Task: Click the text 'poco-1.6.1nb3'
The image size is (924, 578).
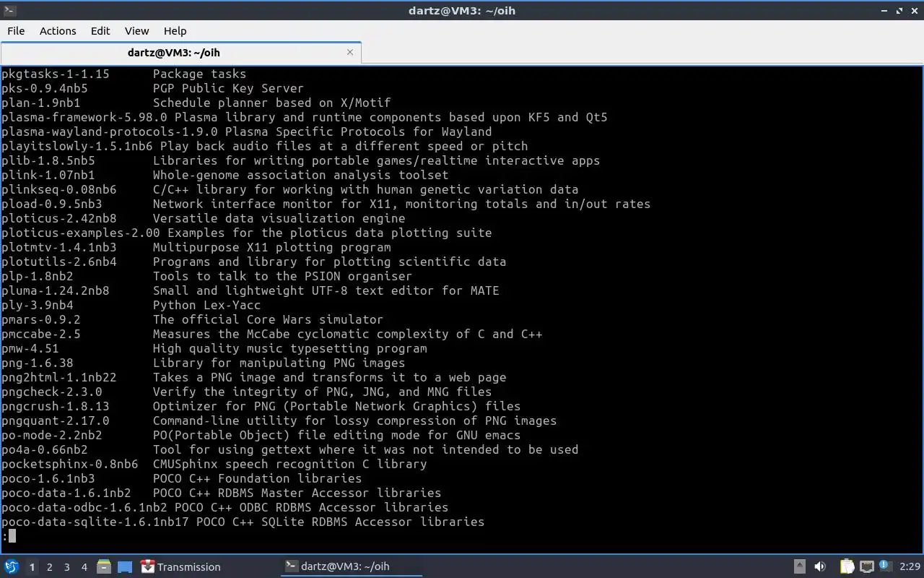Action: pyautogui.click(x=48, y=478)
